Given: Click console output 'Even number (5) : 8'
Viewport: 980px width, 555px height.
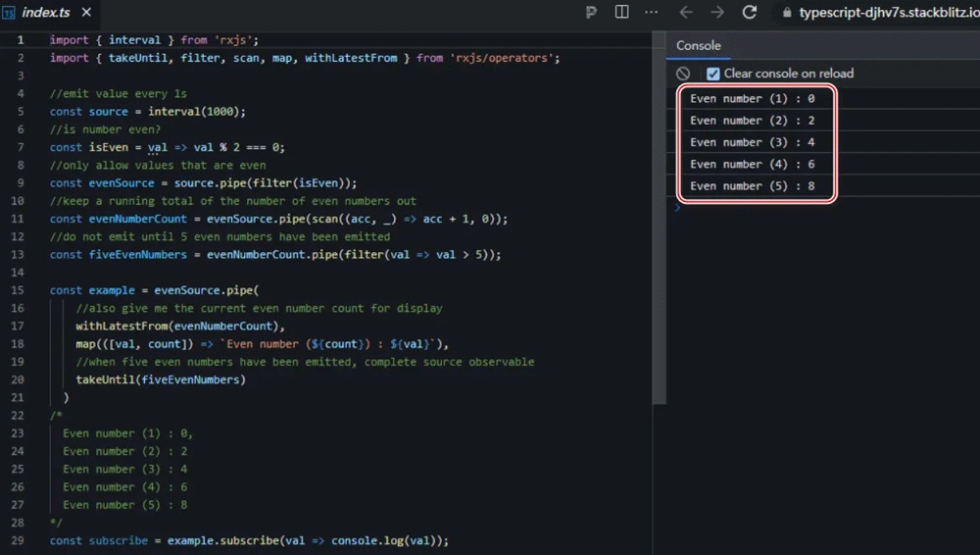Looking at the screenshot, I should [x=752, y=186].
